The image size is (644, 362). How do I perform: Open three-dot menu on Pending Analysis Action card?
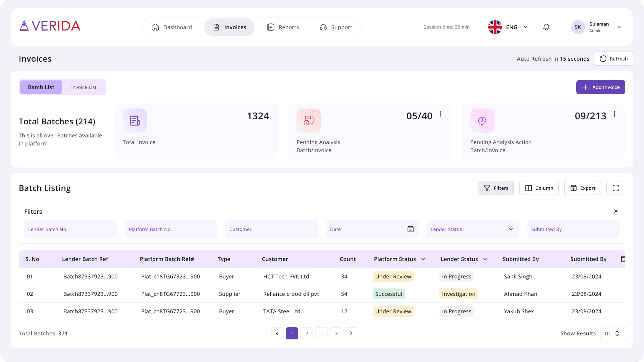(x=614, y=114)
